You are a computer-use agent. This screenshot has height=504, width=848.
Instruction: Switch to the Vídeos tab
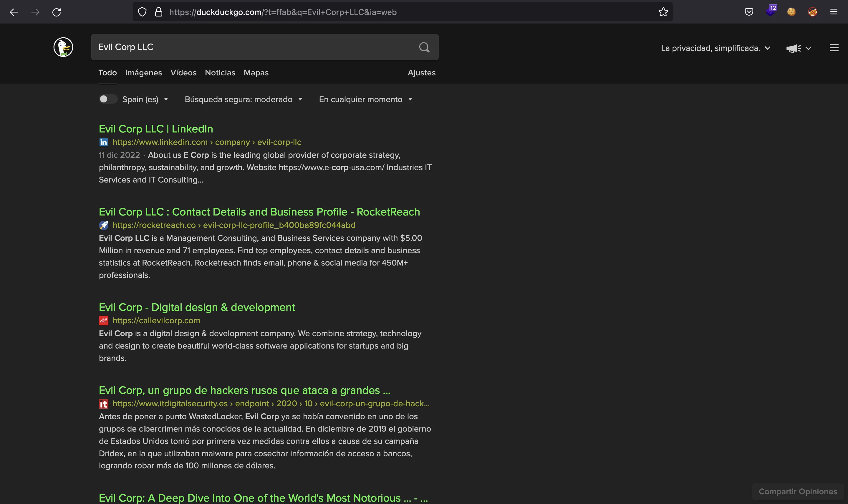tap(183, 73)
